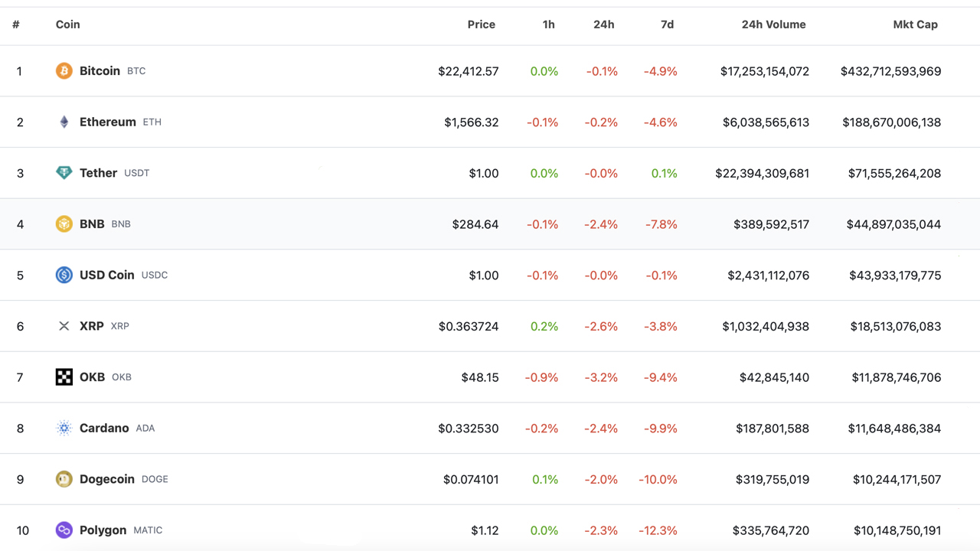Click Bitcoin market cap $432,712,593,969
This screenshot has width=980, height=551.
pyautogui.click(x=891, y=71)
